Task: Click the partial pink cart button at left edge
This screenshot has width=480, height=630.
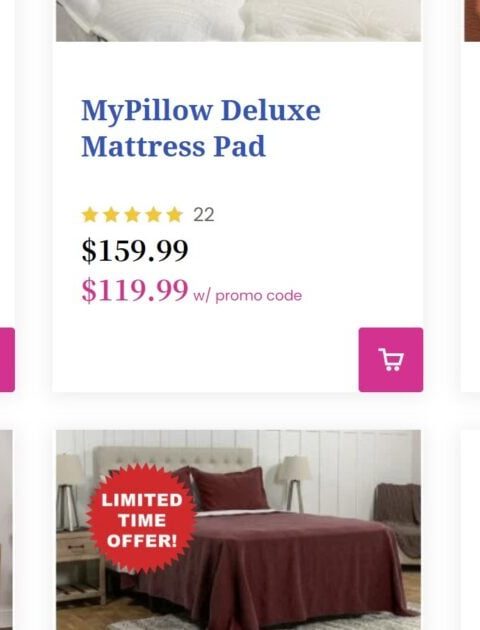Action: 7,360
